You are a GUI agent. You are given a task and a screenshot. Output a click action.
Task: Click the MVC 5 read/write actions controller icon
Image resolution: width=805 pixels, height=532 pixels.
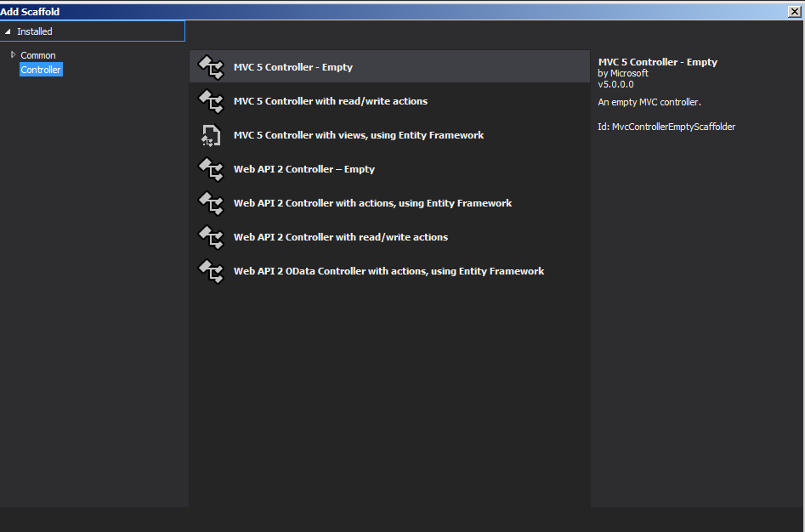210,101
